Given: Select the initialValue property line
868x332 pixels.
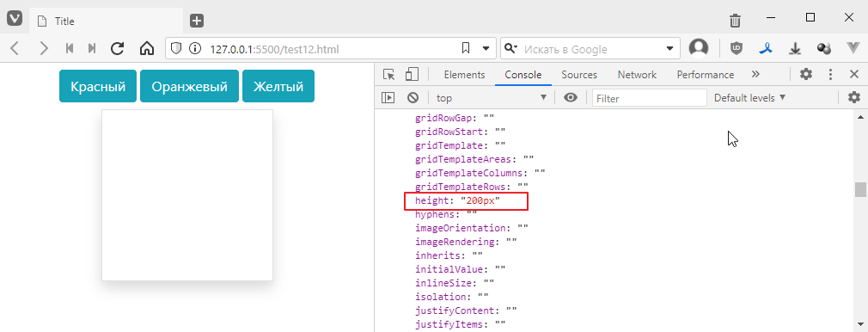Looking at the screenshot, I should pos(461,269).
